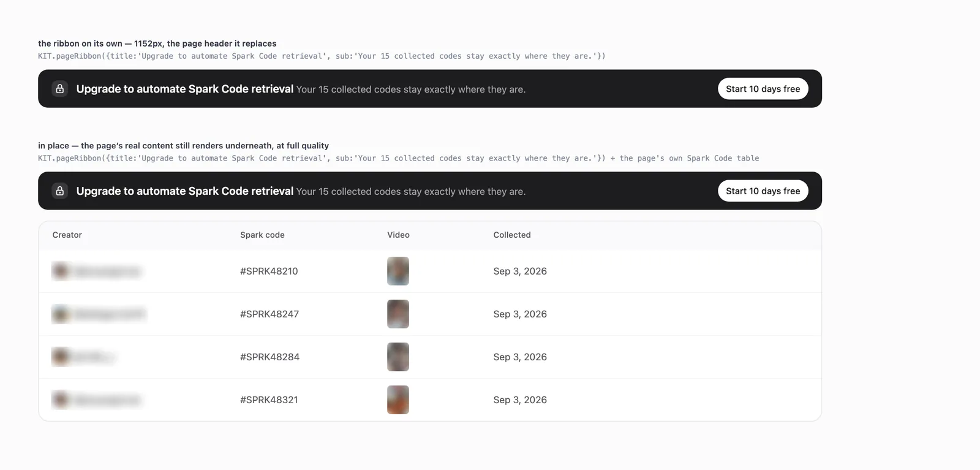The height and width of the screenshot is (470, 980).
Task: Click the Sep 3, 2026 date for #SPRK48284
Action: [520, 357]
